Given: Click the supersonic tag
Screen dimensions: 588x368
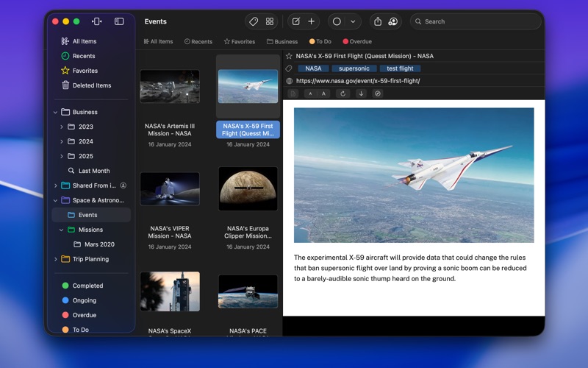Looking at the screenshot, I should tap(354, 68).
